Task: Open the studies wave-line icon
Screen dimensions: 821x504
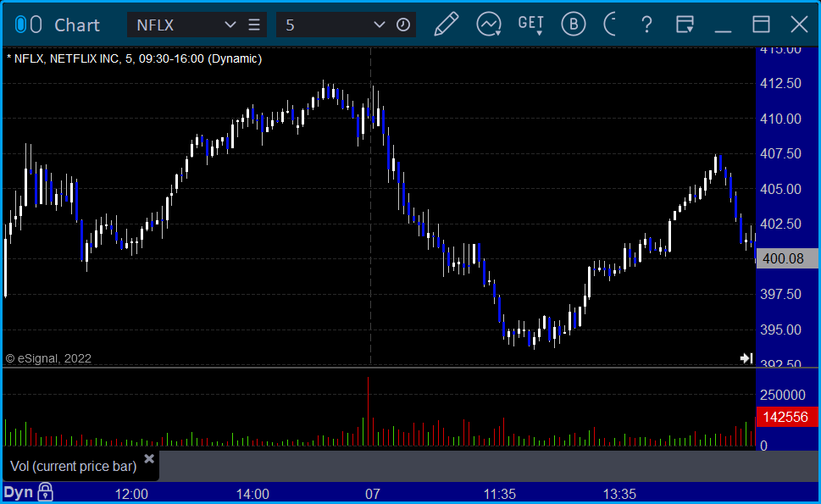Action: (x=489, y=25)
